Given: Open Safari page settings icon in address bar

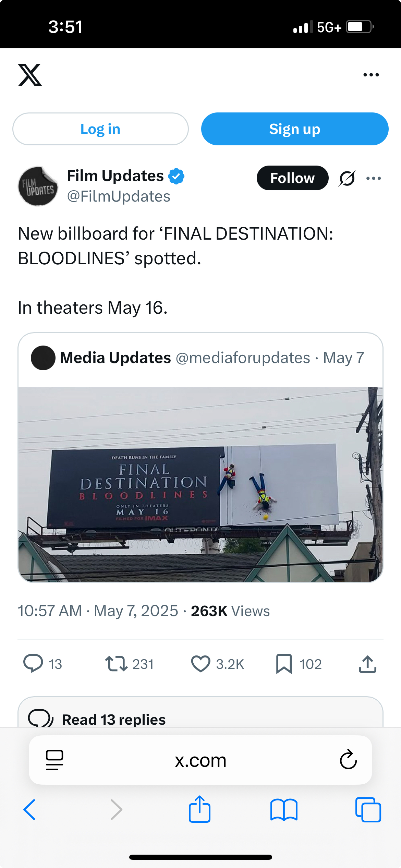Looking at the screenshot, I should pos(54,760).
